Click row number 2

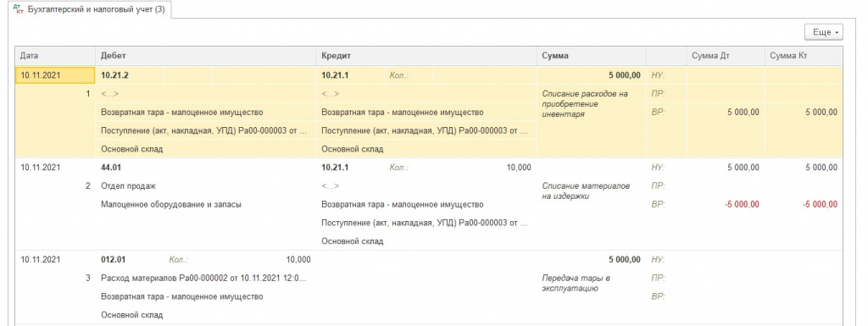pyautogui.click(x=87, y=186)
